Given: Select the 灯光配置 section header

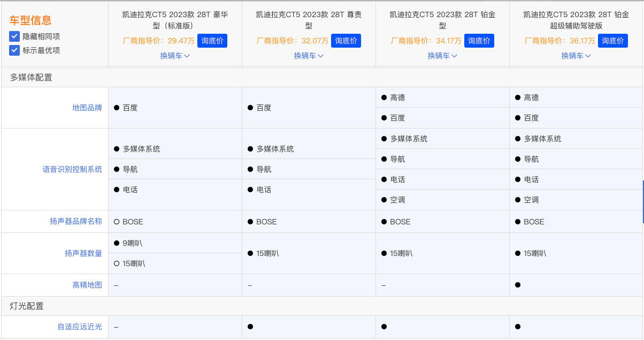Looking at the screenshot, I should 27,306.
